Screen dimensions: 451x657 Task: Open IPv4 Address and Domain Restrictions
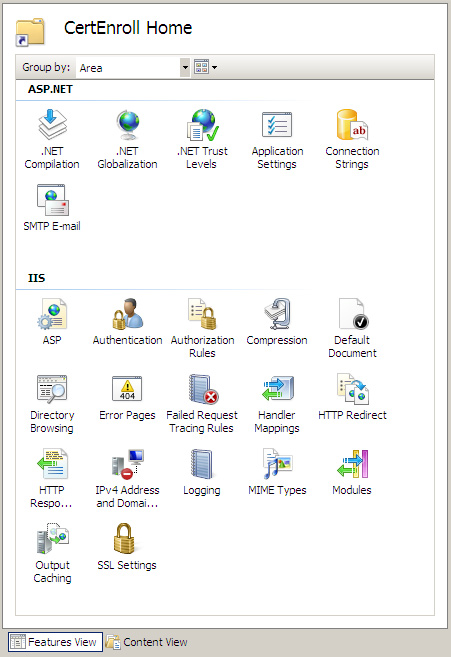coord(127,479)
